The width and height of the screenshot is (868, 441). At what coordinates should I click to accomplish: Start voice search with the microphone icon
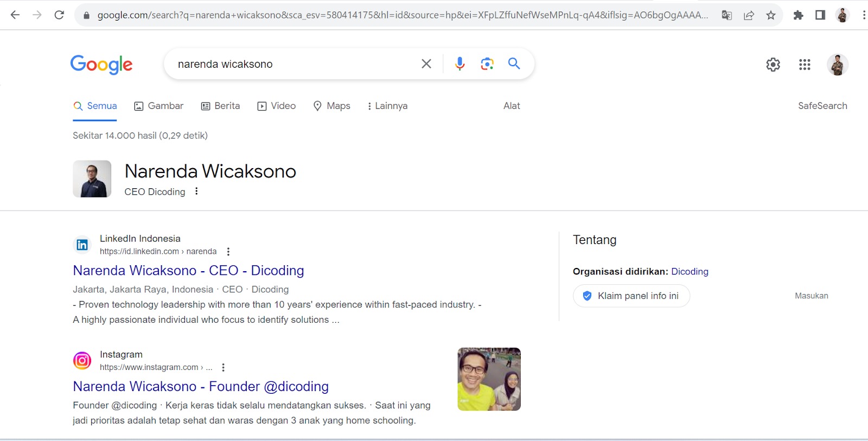click(459, 64)
